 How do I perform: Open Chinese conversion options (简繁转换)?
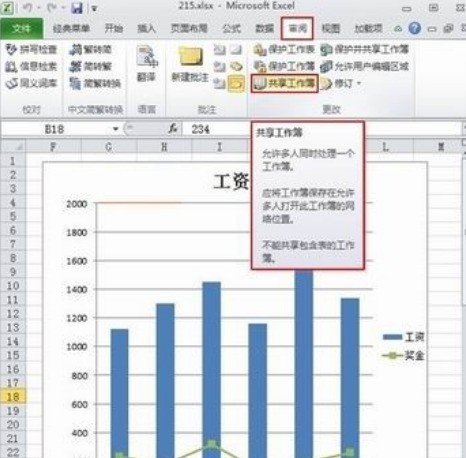pos(95,83)
